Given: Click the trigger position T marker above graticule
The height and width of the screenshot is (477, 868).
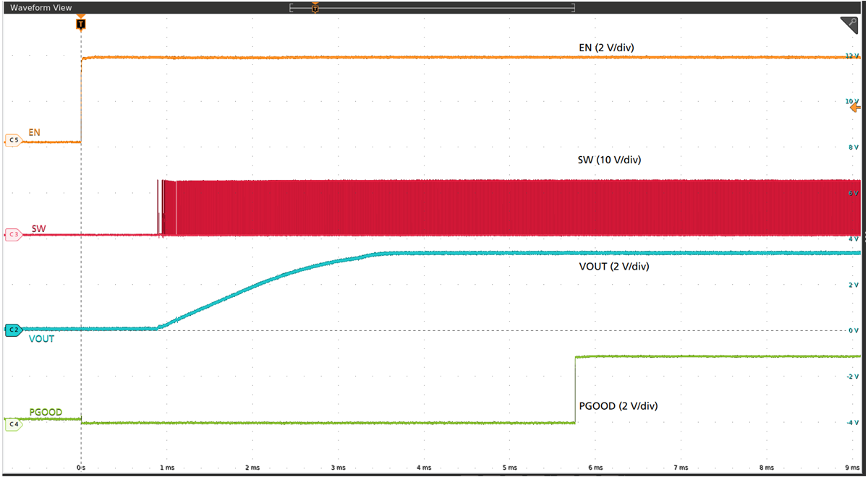Looking at the screenshot, I should 80,24.
